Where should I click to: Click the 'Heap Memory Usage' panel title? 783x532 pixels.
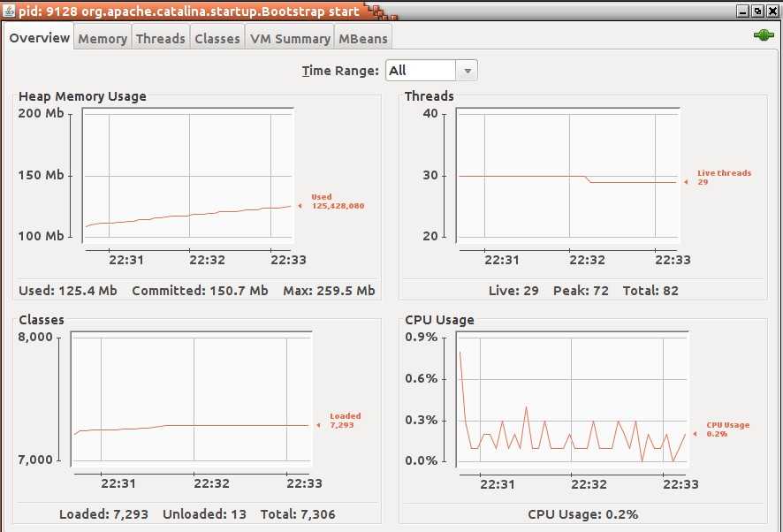tap(82, 96)
